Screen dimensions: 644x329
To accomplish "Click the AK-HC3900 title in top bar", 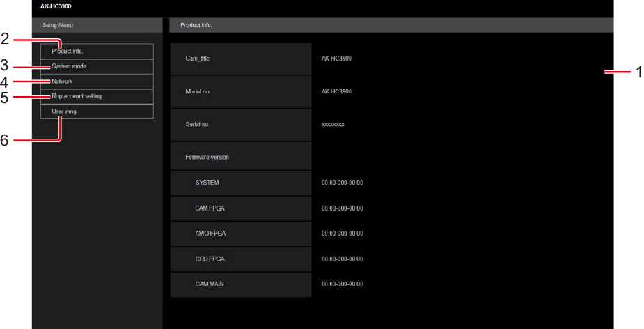I will tap(51, 6).
